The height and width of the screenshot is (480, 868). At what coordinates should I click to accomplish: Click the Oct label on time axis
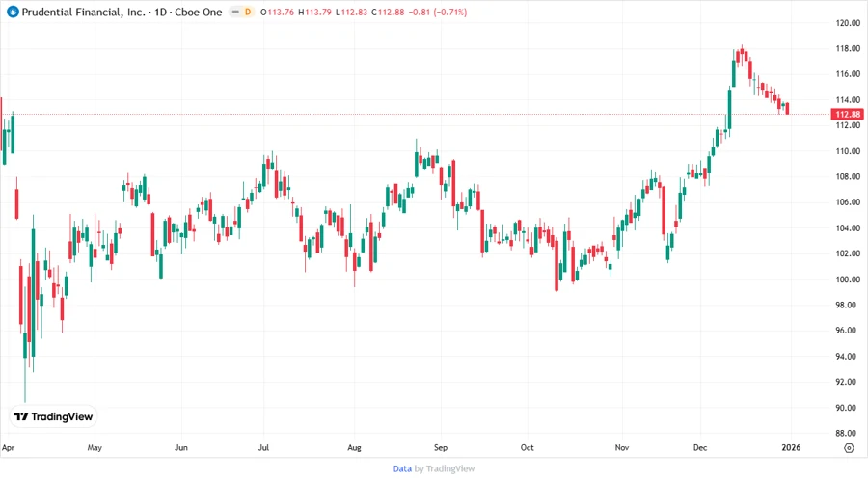point(527,447)
